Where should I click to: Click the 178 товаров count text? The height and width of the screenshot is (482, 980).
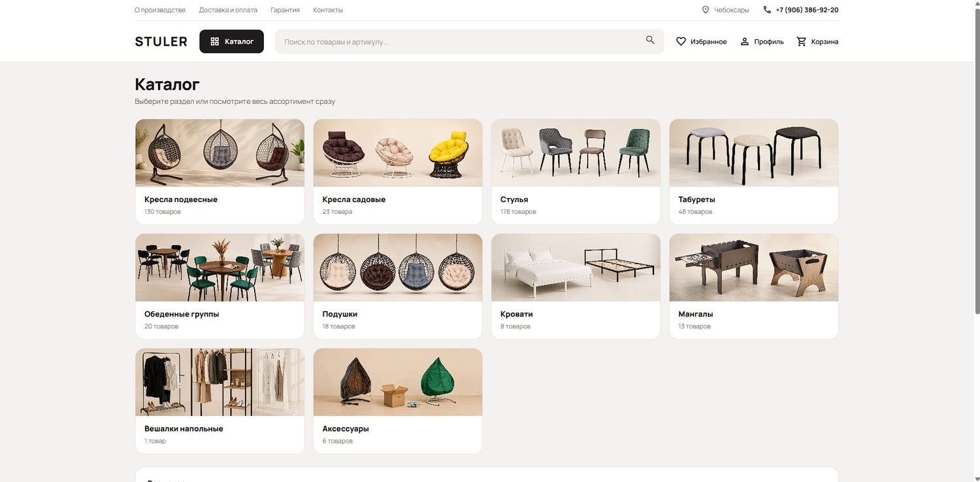(x=518, y=212)
